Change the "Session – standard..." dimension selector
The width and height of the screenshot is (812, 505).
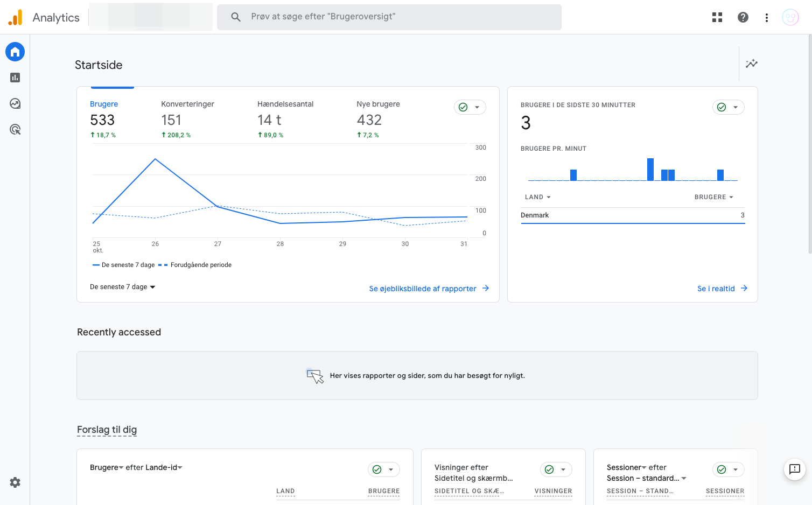pos(647,478)
